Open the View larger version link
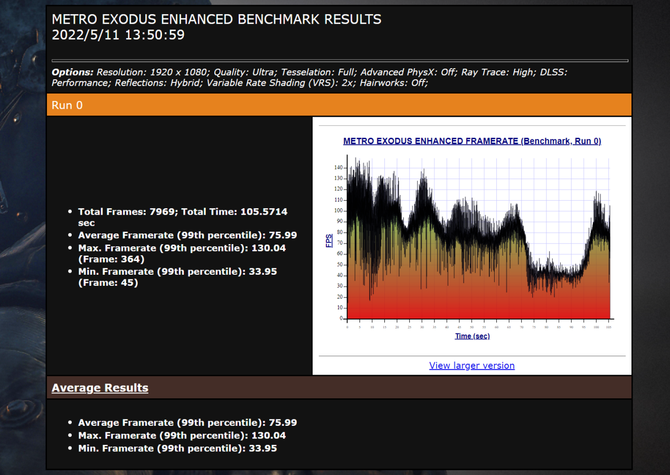670x475 pixels. point(471,365)
